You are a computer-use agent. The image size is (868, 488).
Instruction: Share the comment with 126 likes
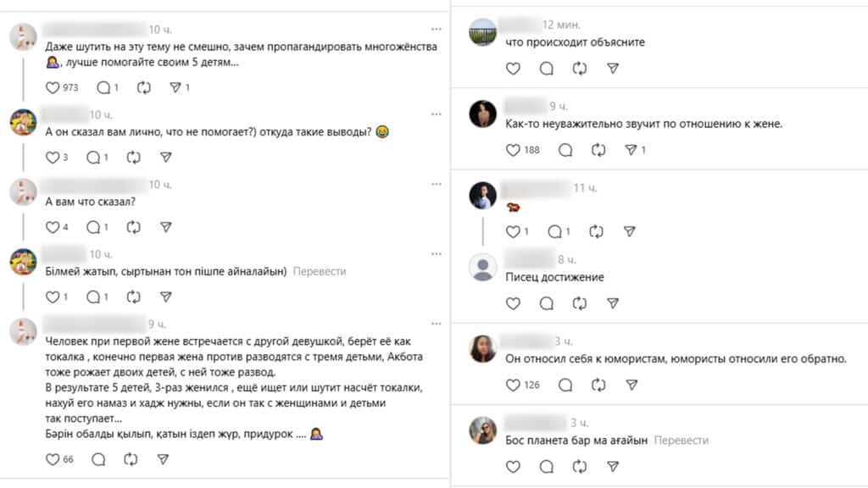pyautogui.click(x=632, y=385)
